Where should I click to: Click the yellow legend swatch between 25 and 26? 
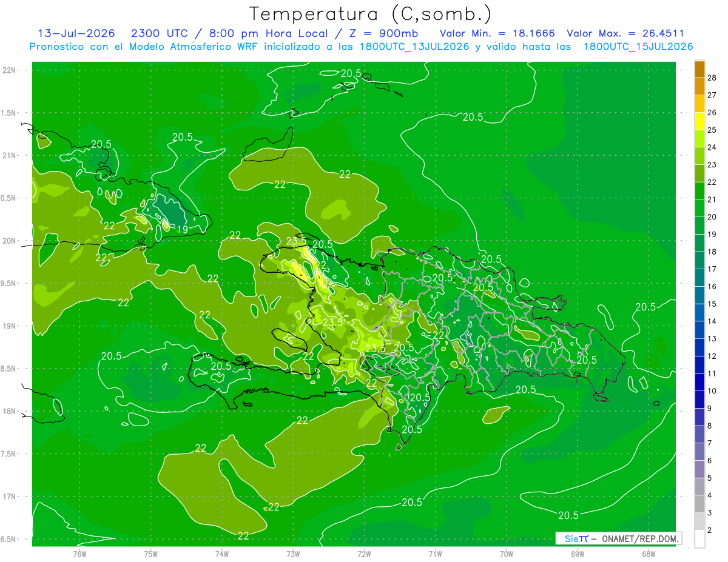[699, 121]
